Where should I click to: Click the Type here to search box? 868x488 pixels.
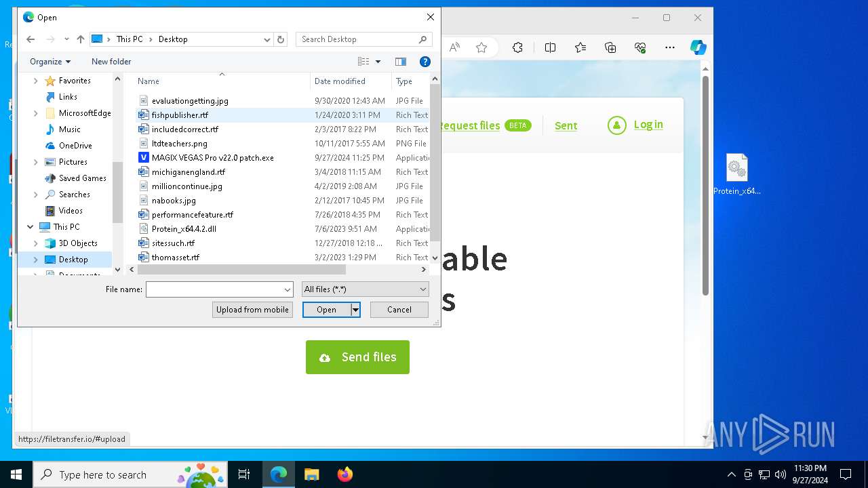pos(129,474)
